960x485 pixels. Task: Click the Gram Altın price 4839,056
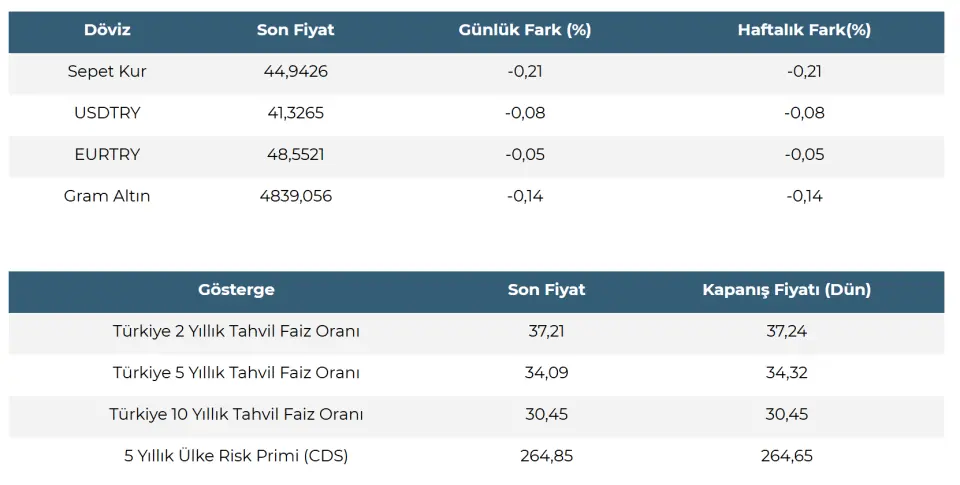pyautogui.click(x=296, y=196)
